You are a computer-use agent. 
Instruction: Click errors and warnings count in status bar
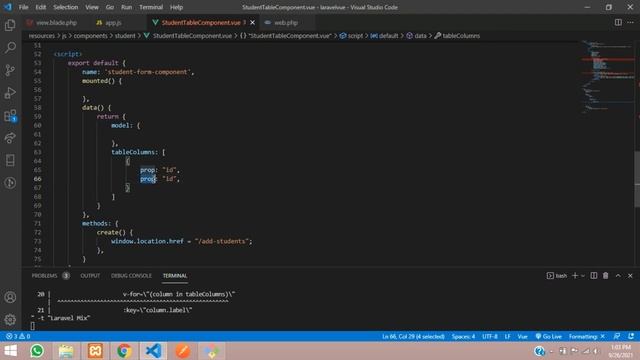[18, 336]
